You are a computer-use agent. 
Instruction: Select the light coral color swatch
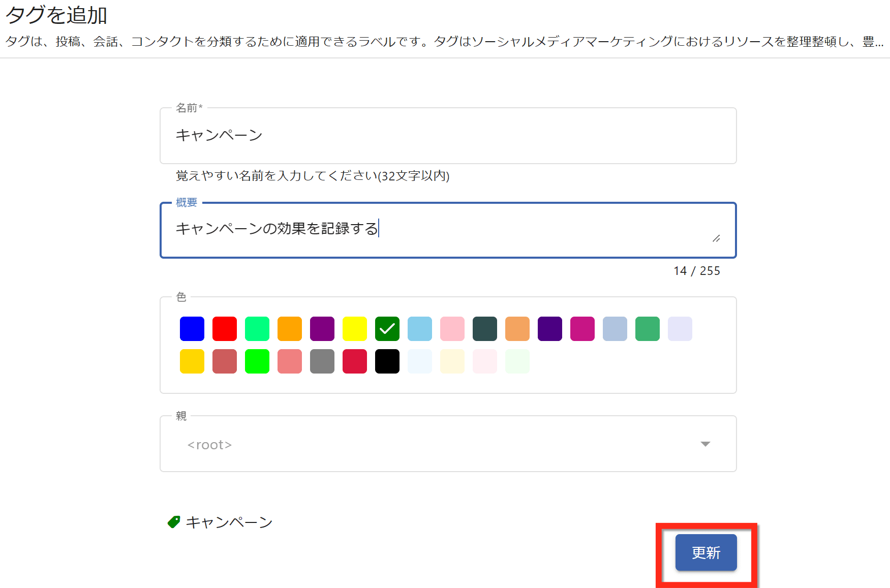pyautogui.click(x=290, y=361)
